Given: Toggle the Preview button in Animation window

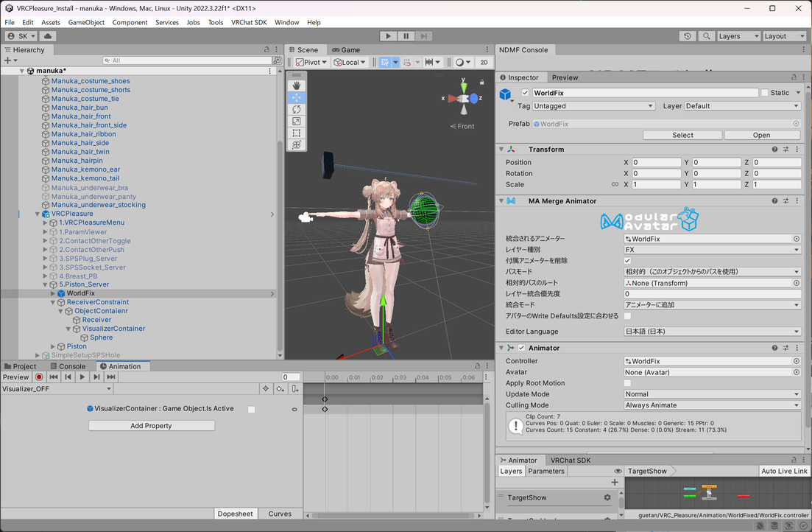Looking at the screenshot, I should (16, 377).
